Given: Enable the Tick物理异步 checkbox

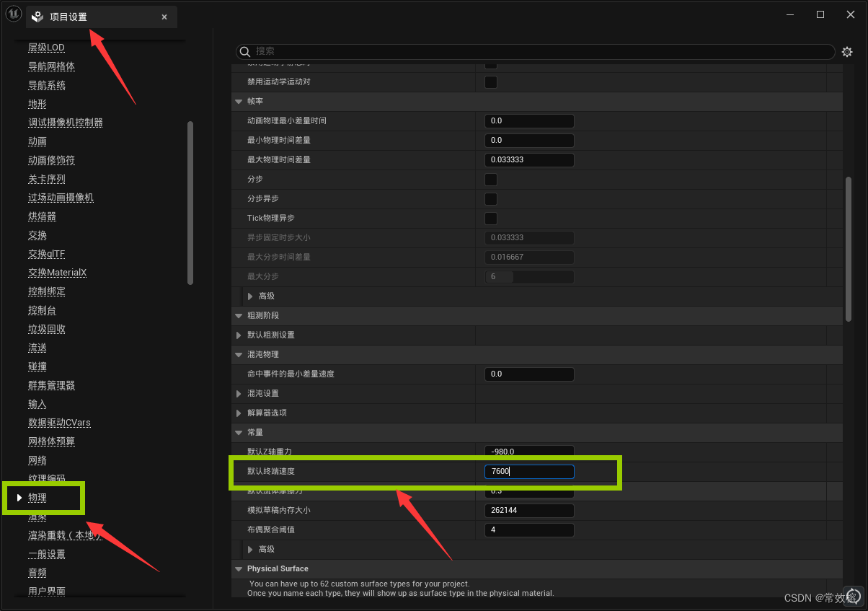Looking at the screenshot, I should tap(491, 218).
